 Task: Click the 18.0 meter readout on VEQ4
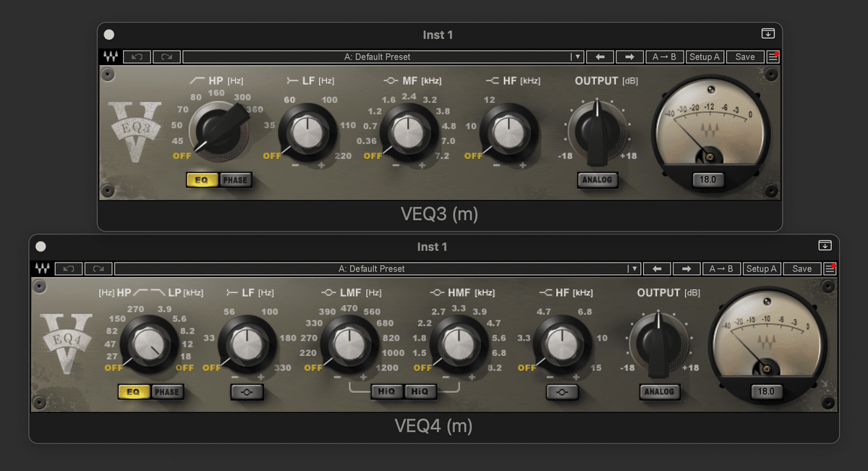click(x=767, y=391)
